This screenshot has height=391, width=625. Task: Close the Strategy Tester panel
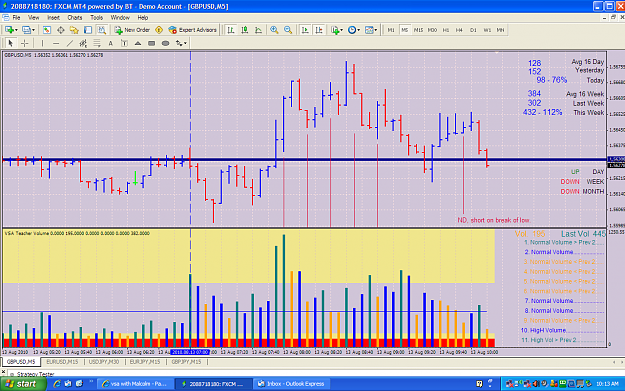coord(3,371)
